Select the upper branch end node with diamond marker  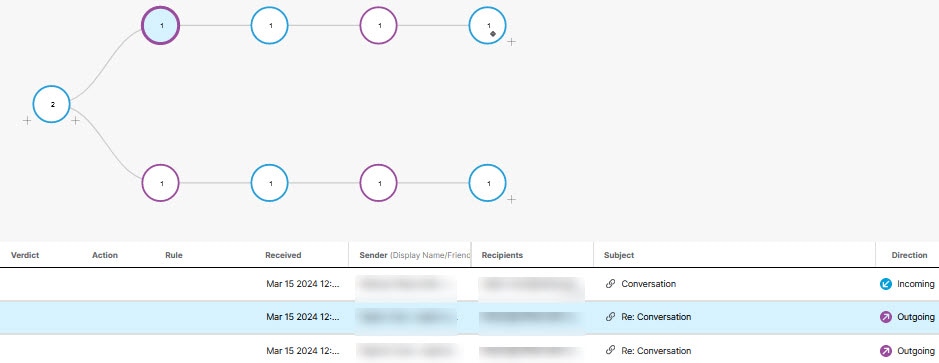487,25
